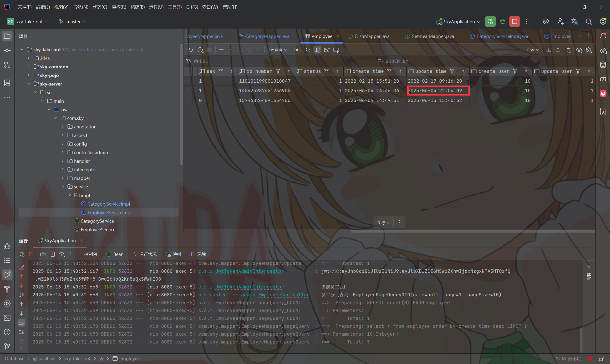
Task: Click the Debug bug icon
Action: 502,22
